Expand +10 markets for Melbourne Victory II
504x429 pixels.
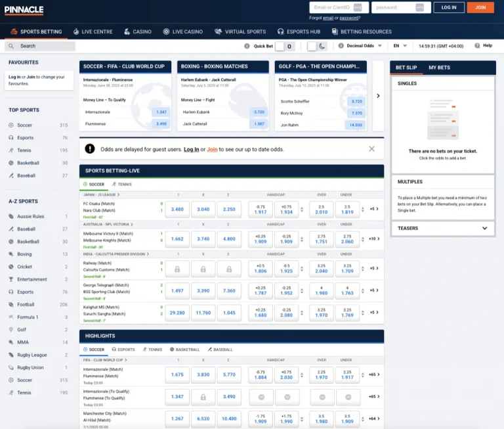pyautogui.click(x=374, y=238)
